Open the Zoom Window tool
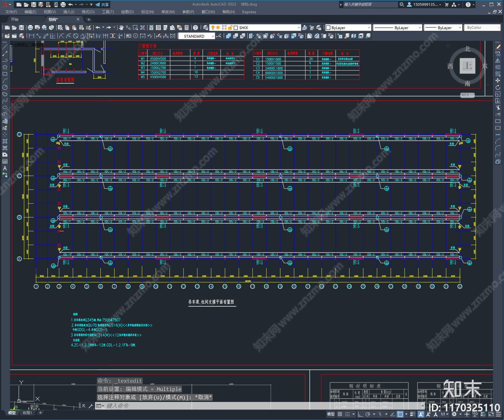 pyautogui.click(x=135, y=28)
